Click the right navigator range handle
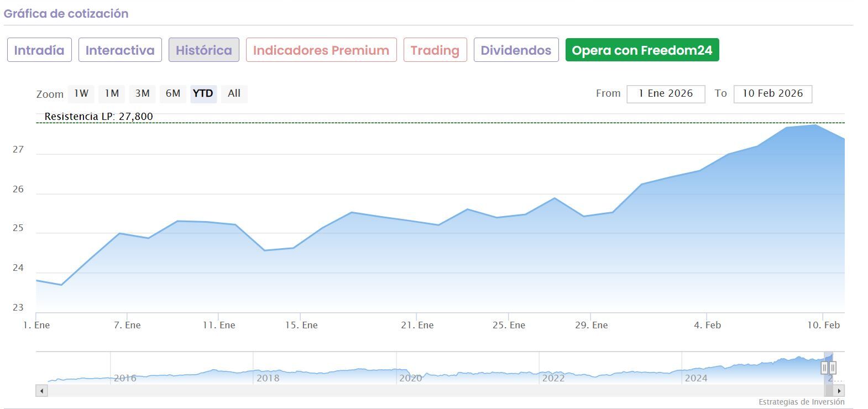Image resolution: width=868 pixels, height=409 pixels. tap(833, 368)
